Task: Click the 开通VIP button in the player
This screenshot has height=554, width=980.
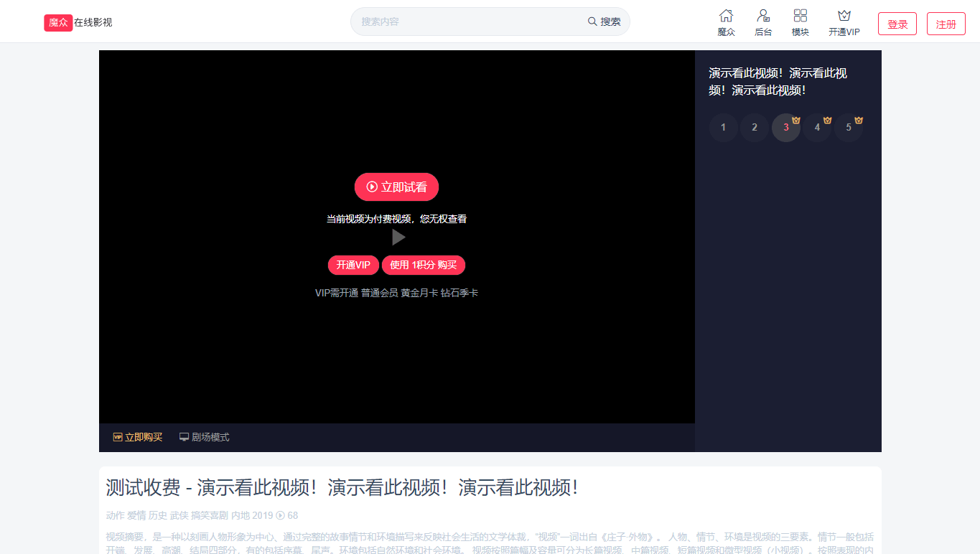Action: pyautogui.click(x=353, y=266)
